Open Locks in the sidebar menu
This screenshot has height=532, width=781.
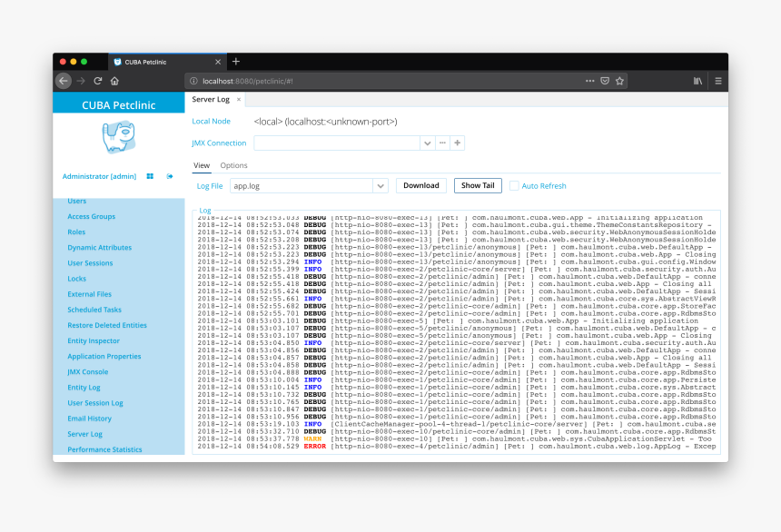(x=76, y=279)
